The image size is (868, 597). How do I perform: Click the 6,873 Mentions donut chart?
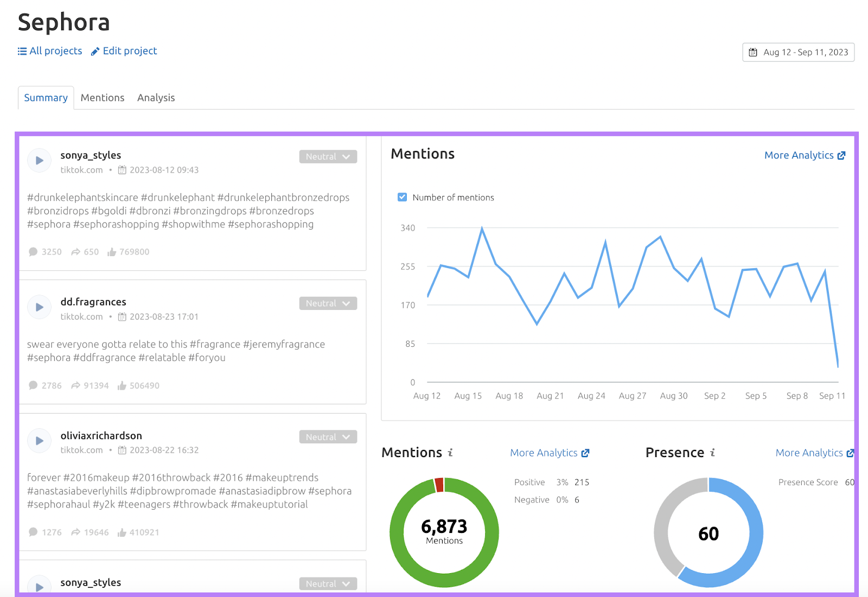444,533
